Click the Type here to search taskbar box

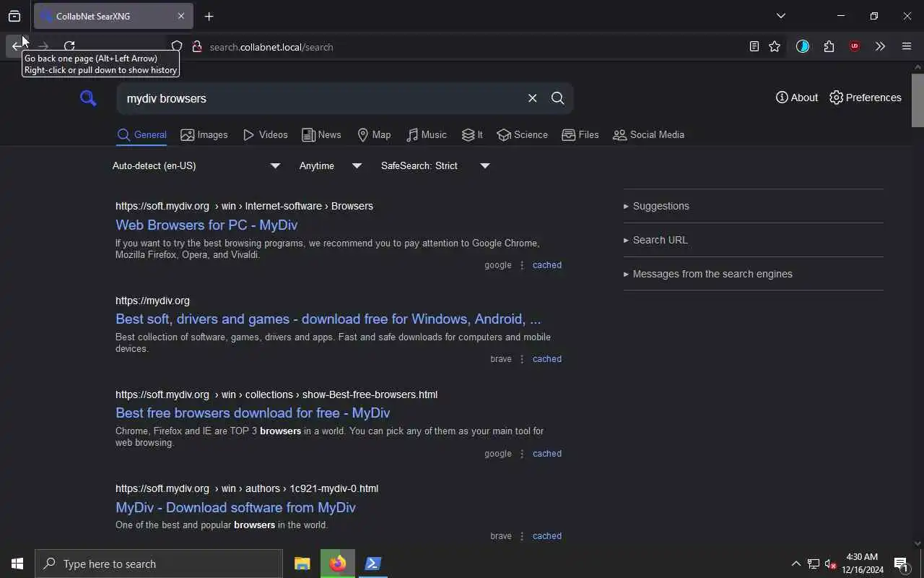coord(159,564)
